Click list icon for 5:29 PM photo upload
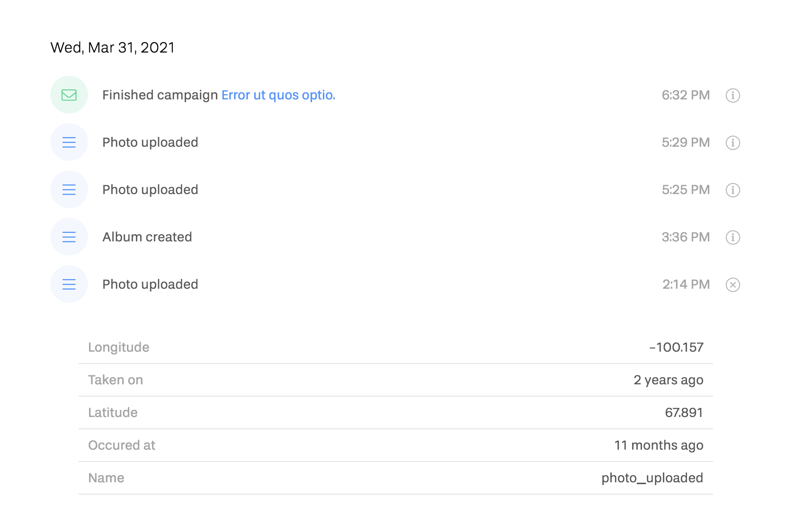 click(x=69, y=142)
